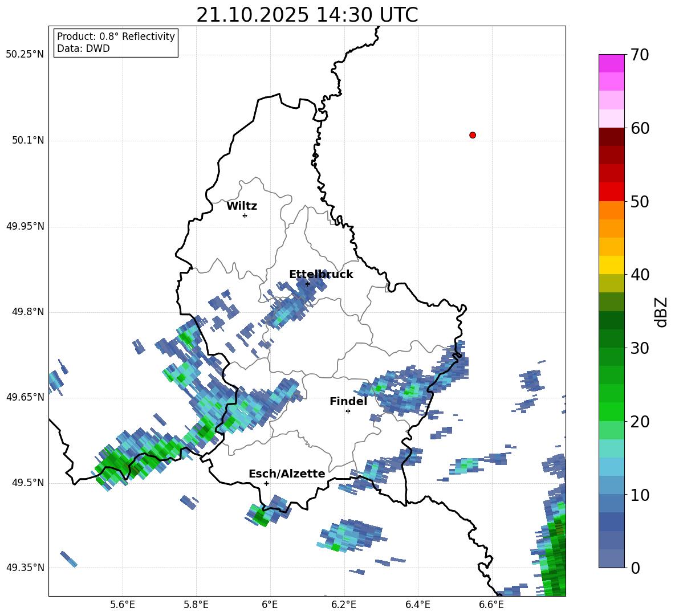This screenshot has width=675, height=616.
Task: Click the 60 value on the colorbar
Action: pyautogui.click(x=640, y=128)
